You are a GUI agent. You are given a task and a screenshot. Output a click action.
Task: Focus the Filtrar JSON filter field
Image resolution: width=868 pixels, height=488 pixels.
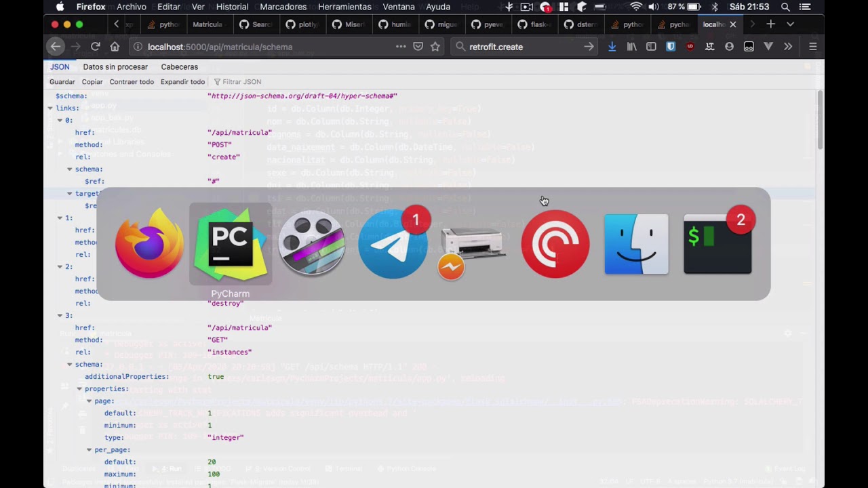coord(241,82)
